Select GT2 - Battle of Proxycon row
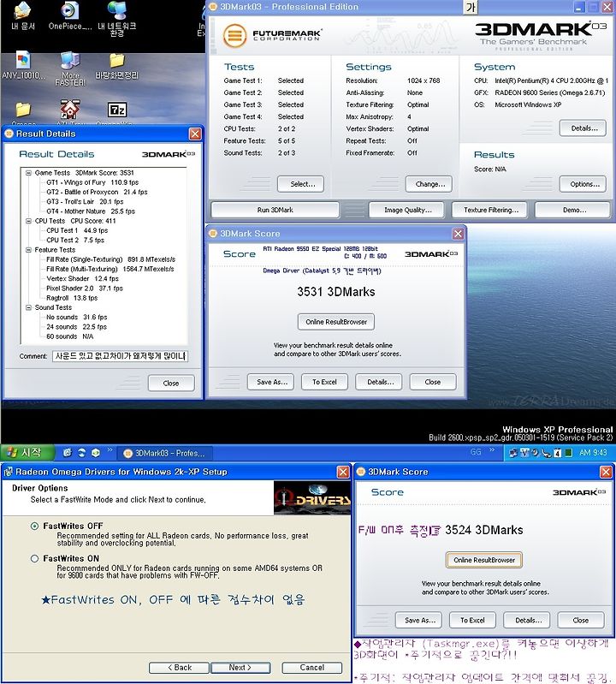This screenshot has width=616, height=684. tap(97, 192)
